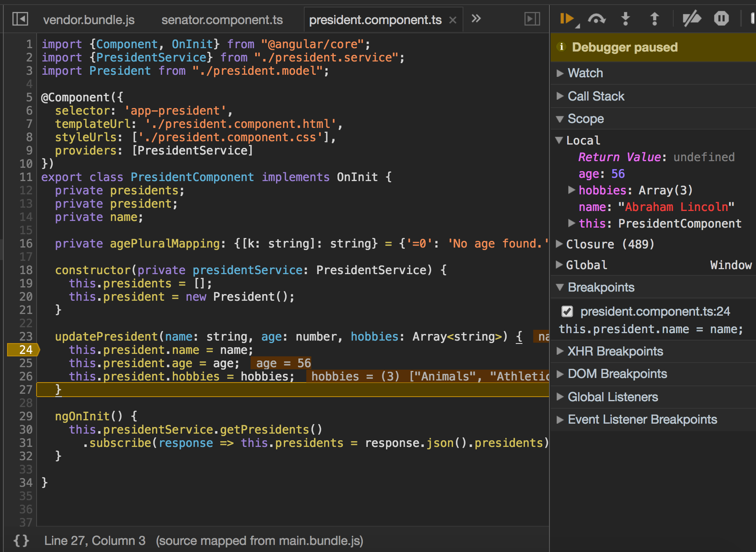Switch to vendor.bundle.js tab
756x552 pixels.
pos(89,20)
